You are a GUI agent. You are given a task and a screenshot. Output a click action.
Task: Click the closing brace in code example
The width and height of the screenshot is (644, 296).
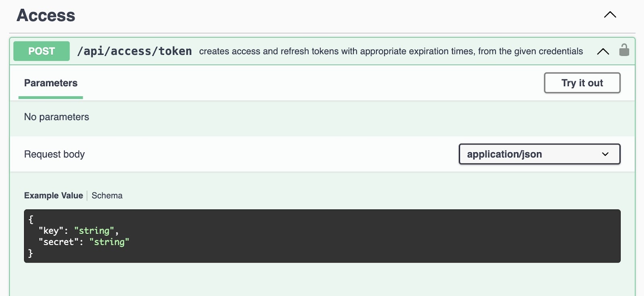[31, 253]
